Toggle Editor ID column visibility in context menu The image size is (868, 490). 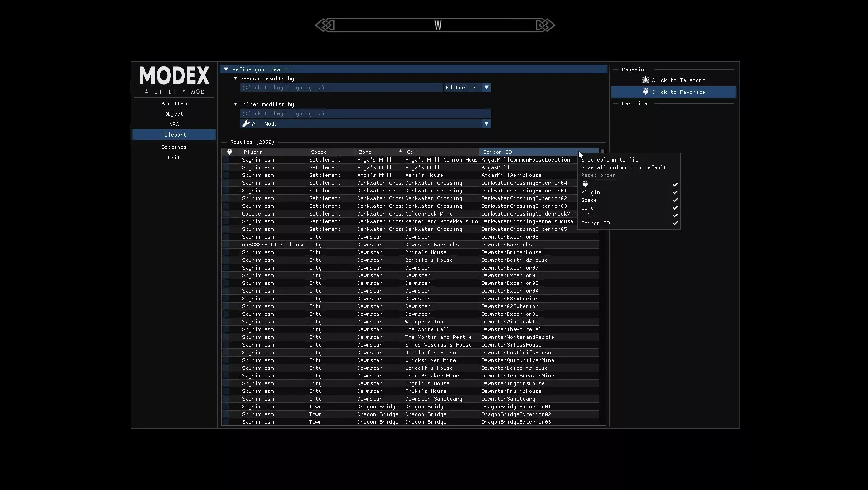(629, 223)
